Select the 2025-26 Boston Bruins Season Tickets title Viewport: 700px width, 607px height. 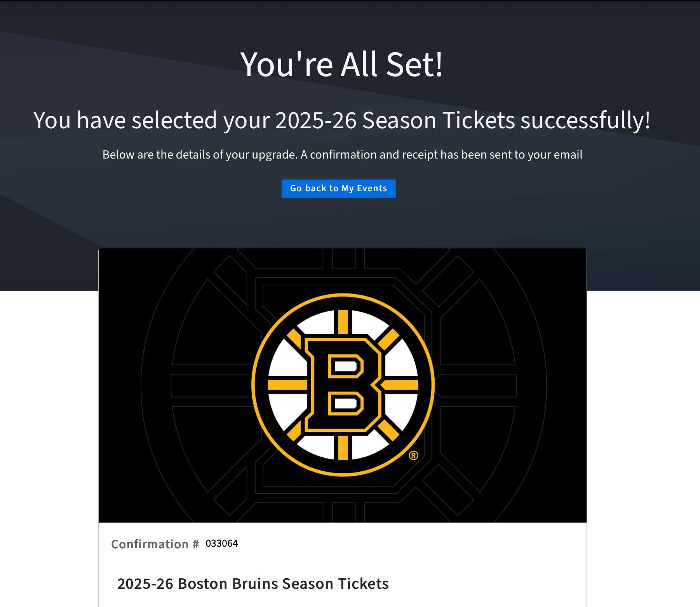tap(253, 583)
